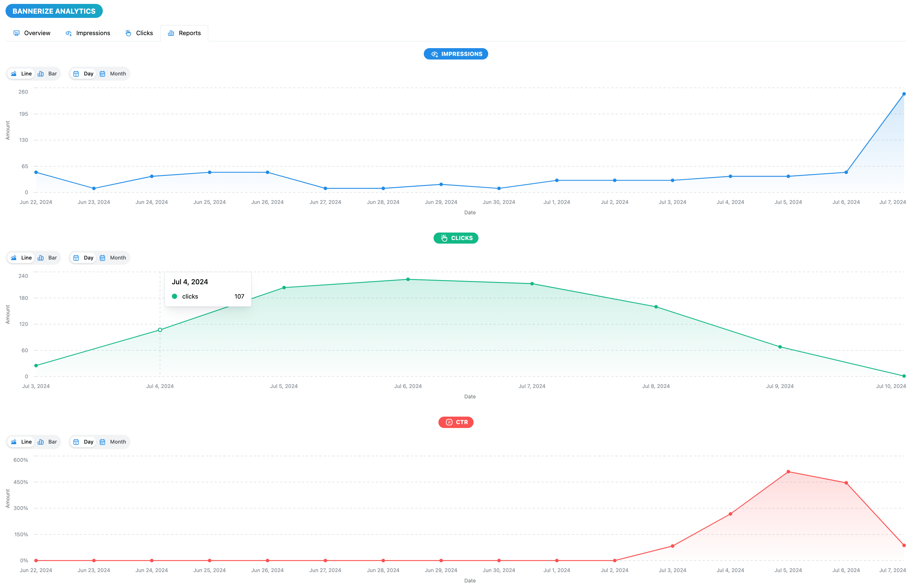The width and height of the screenshot is (912, 588).
Task: Click the blue IMPRESSIONS section badge
Action: [456, 54]
